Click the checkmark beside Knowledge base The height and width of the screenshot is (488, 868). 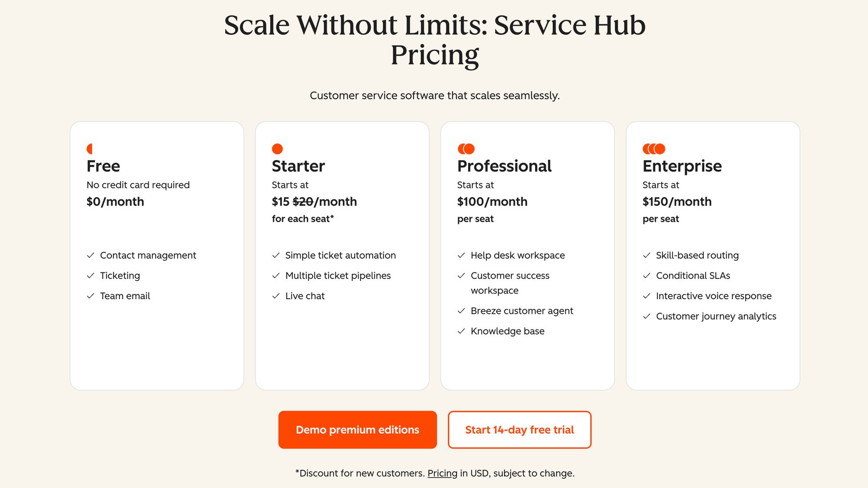461,331
